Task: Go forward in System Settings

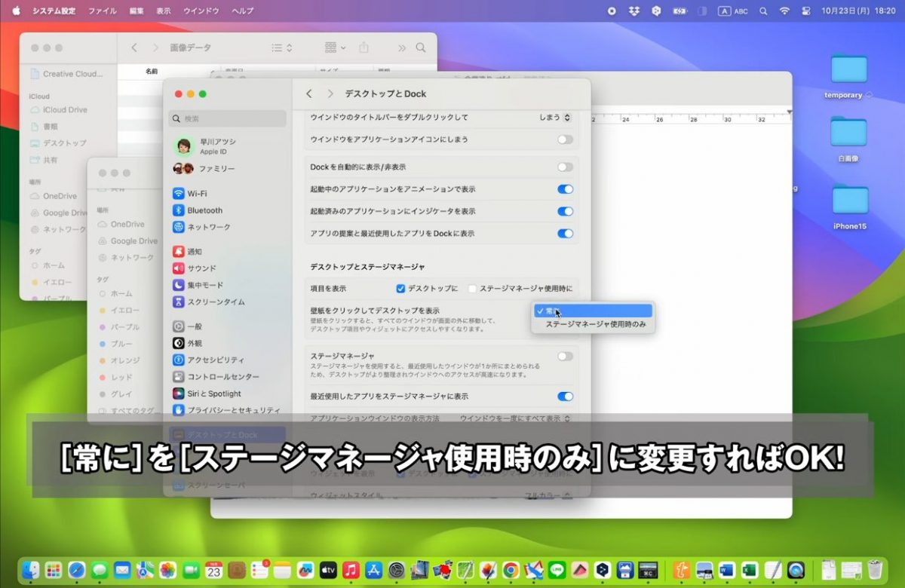Action: click(x=330, y=93)
